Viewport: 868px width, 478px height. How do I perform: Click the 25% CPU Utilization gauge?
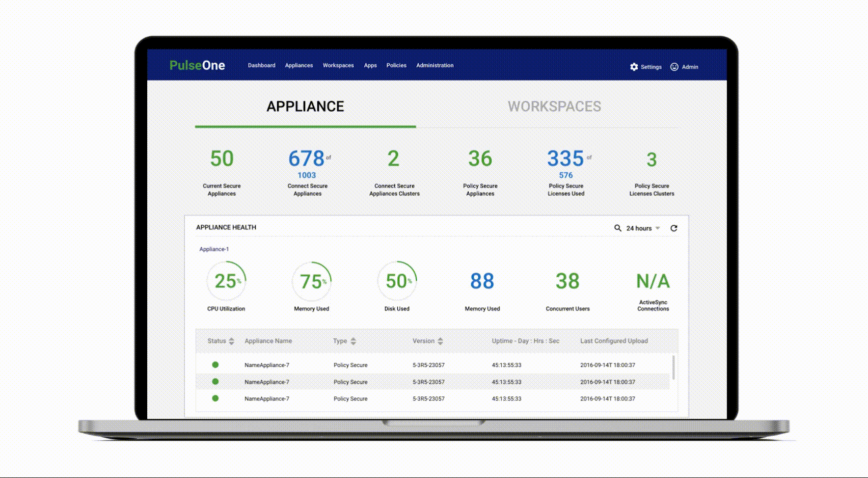(x=226, y=281)
